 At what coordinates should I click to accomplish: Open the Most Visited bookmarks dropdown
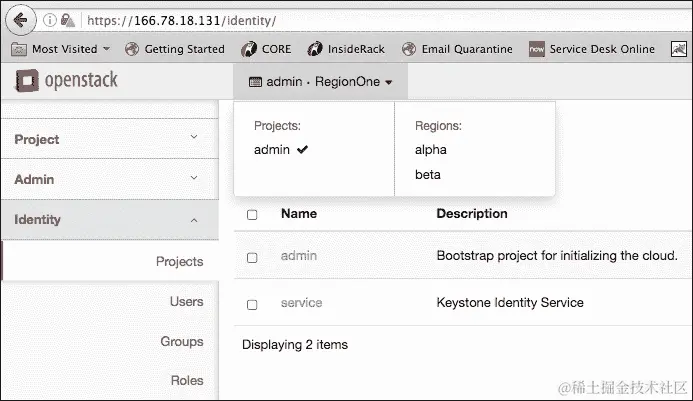point(61,48)
